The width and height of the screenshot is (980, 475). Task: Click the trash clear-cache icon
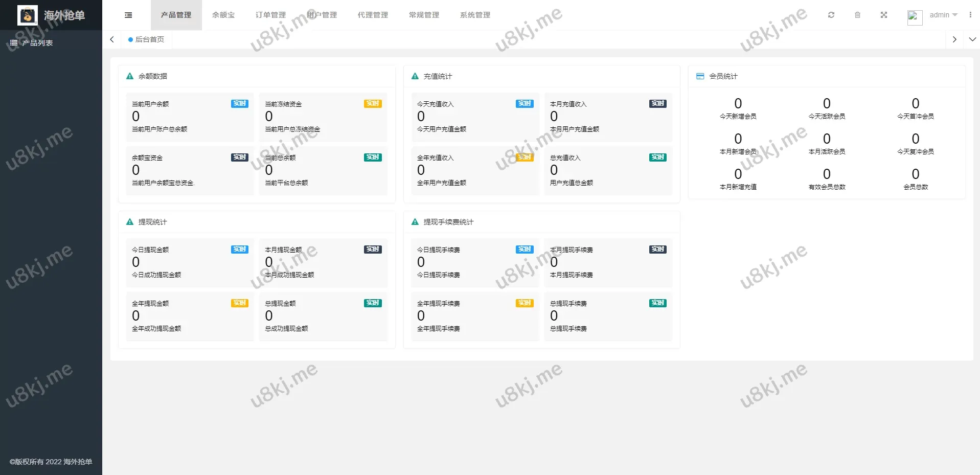[857, 15]
